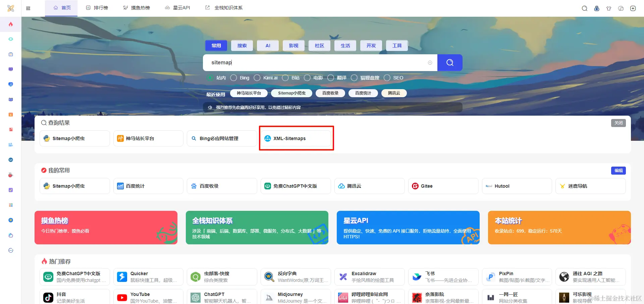The image size is (644, 304).
Task: Click 编辑 to edit 我的常用 favorites
Action: 618,171
